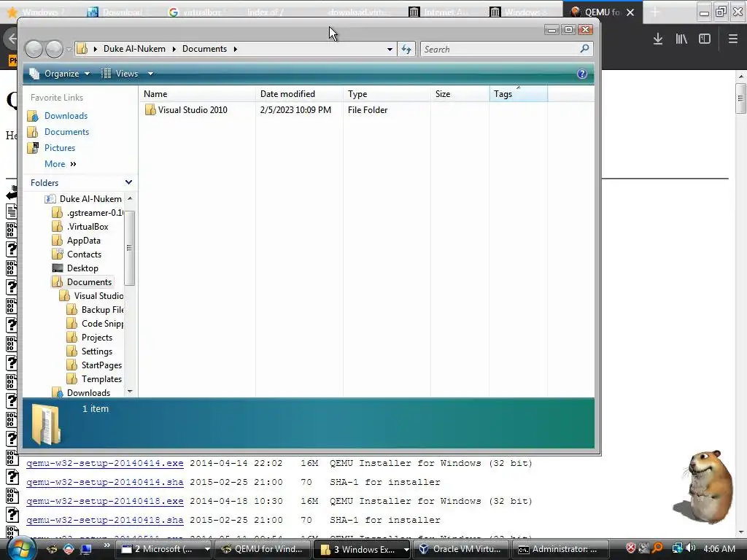The height and width of the screenshot is (560, 747).
Task: Expand arrow after Documents breadcrumb
Action: (236, 49)
